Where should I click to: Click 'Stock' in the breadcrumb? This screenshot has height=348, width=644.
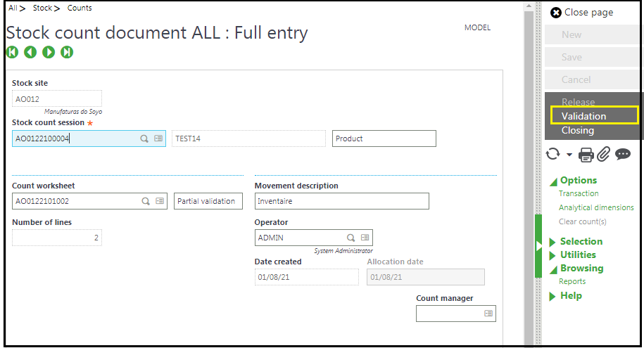tap(42, 8)
